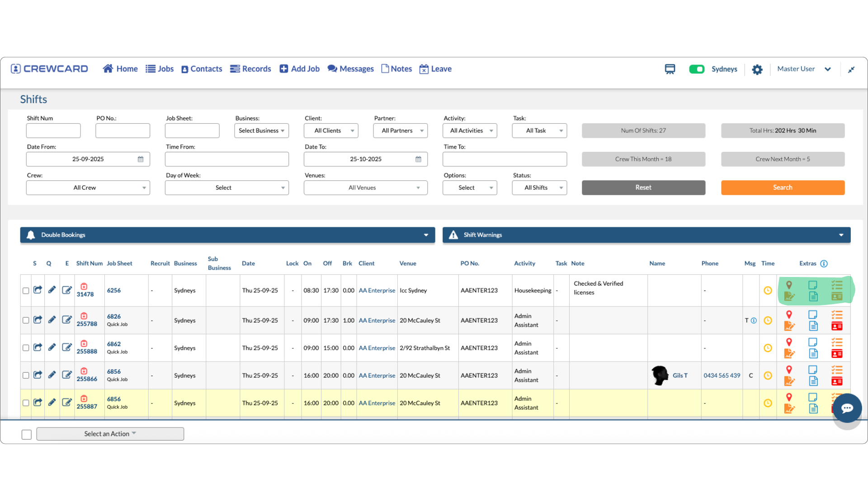Tick the select-all checkbox at the bottom
Screen dimensions: 868x488
click(x=27, y=434)
